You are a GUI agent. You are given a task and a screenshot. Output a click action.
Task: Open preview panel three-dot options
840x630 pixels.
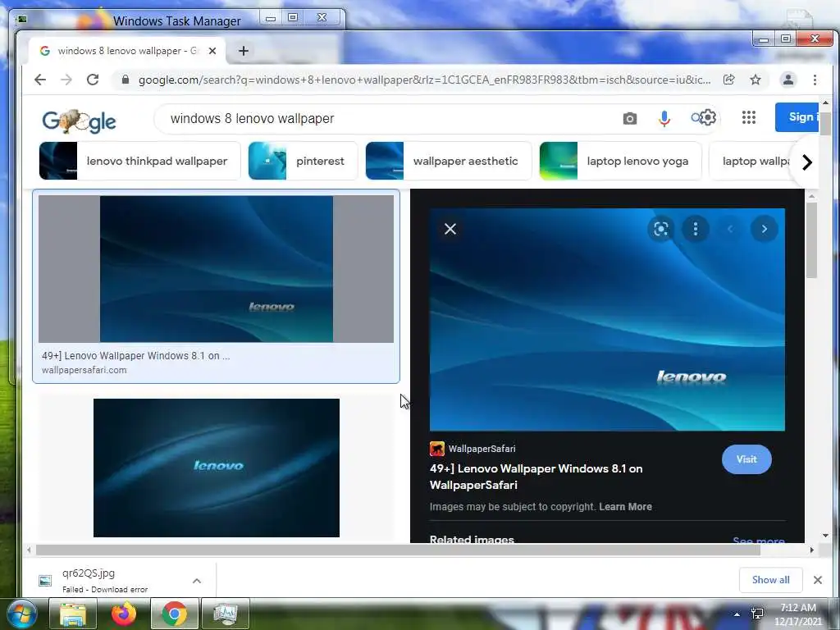(x=696, y=230)
